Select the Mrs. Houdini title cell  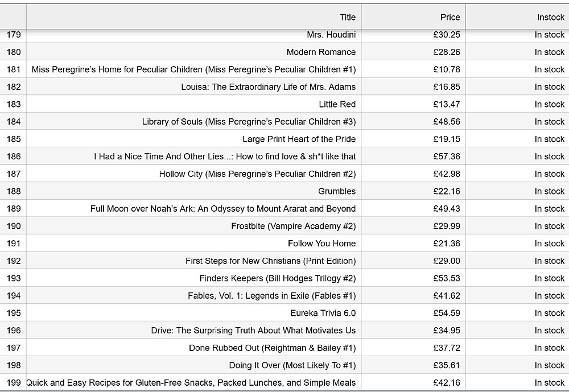tap(331, 35)
